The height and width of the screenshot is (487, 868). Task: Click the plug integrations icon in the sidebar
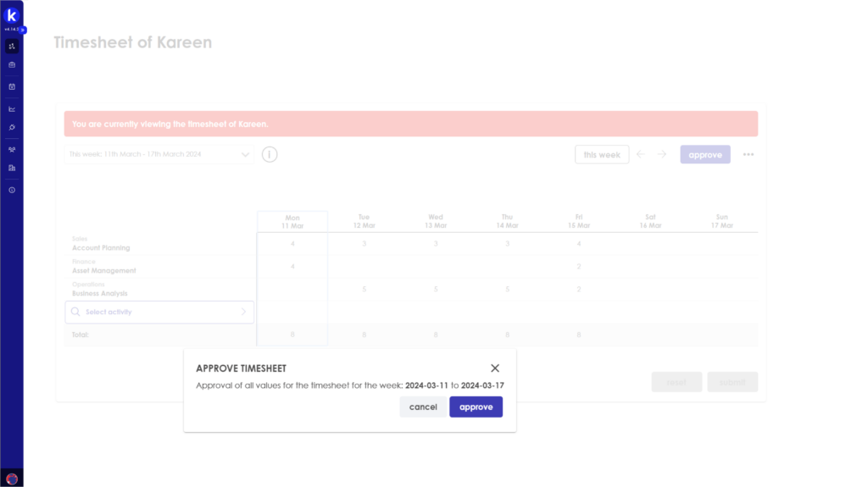coord(12,128)
